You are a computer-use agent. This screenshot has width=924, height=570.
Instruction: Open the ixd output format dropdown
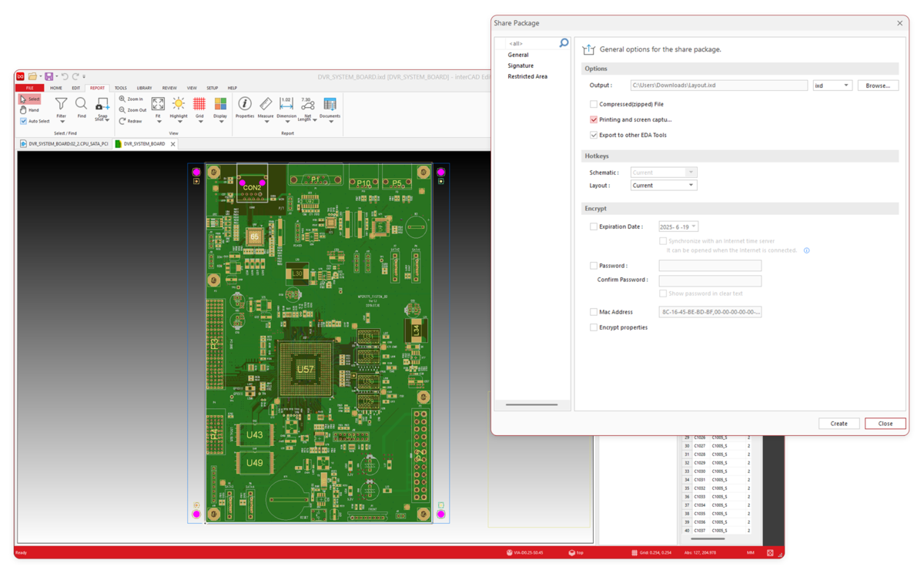pyautogui.click(x=832, y=85)
